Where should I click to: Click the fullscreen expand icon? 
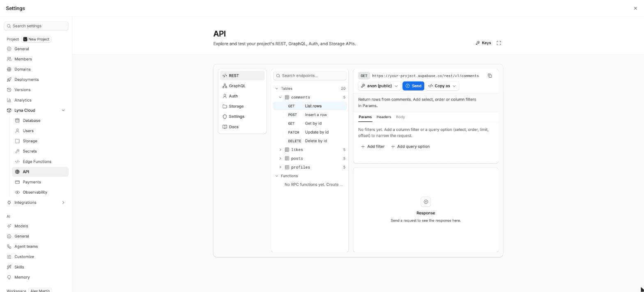tap(499, 43)
